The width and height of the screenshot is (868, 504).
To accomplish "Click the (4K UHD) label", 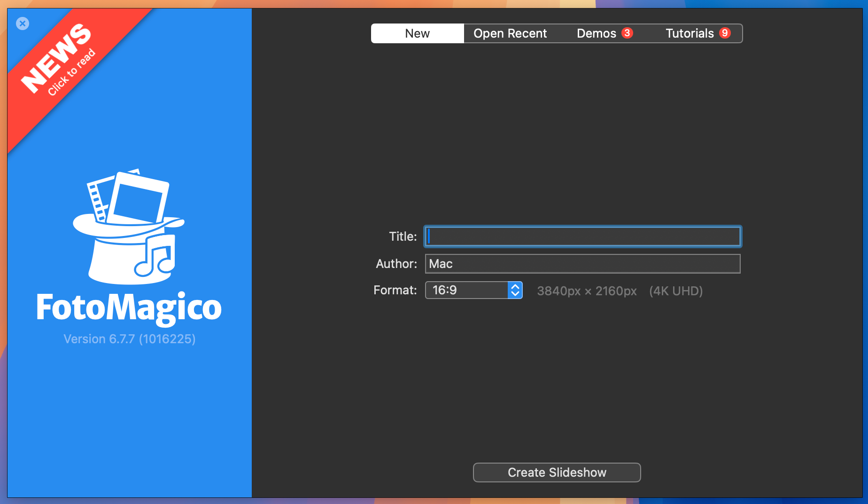I will click(676, 291).
